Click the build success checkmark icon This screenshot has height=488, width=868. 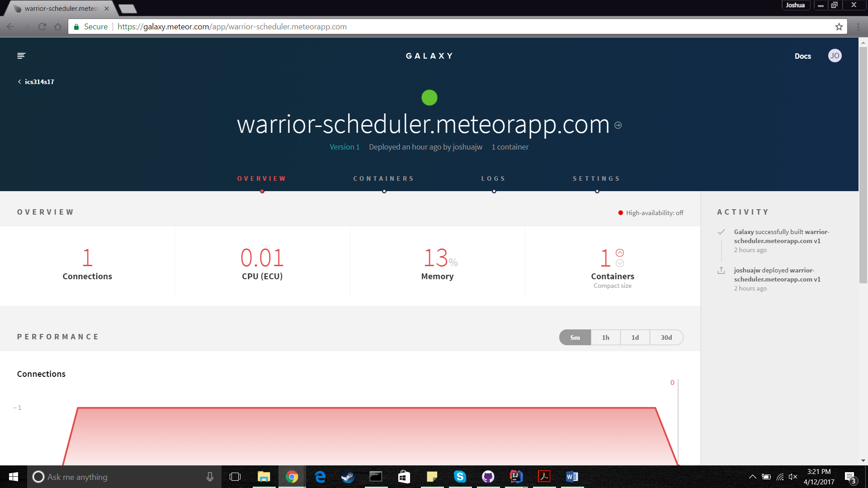721,232
